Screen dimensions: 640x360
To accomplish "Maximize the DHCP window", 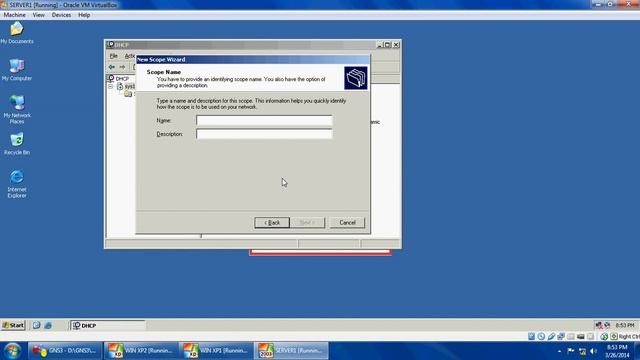I will click(x=387, y=45).
